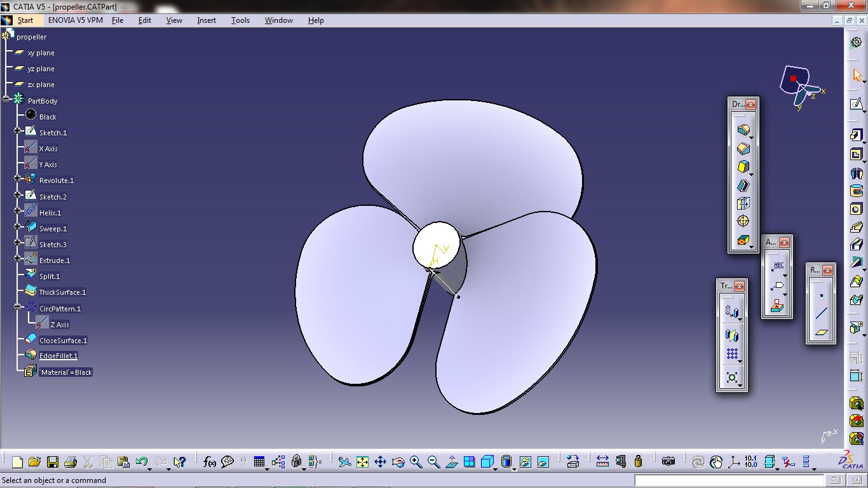Select the Pan view tool
868x488 pixels.
pyautogui.click(x=380, y=462)
